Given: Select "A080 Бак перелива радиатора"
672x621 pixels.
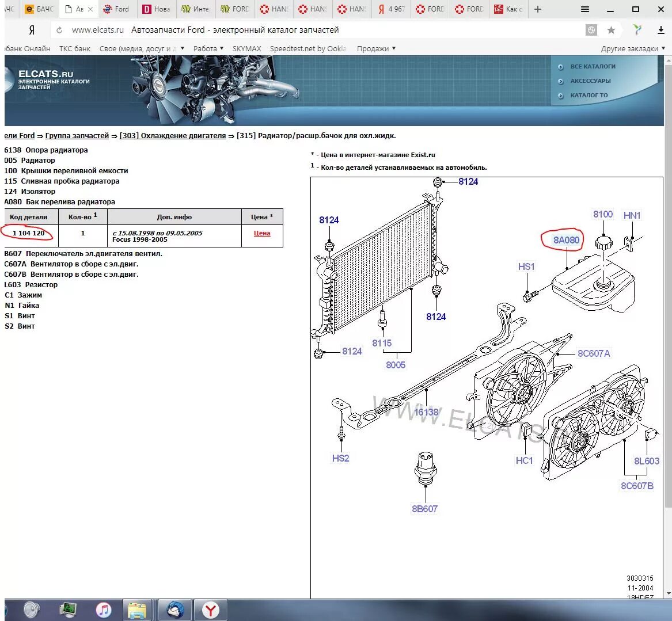Looking at the screenshot, I should [59, 201].
